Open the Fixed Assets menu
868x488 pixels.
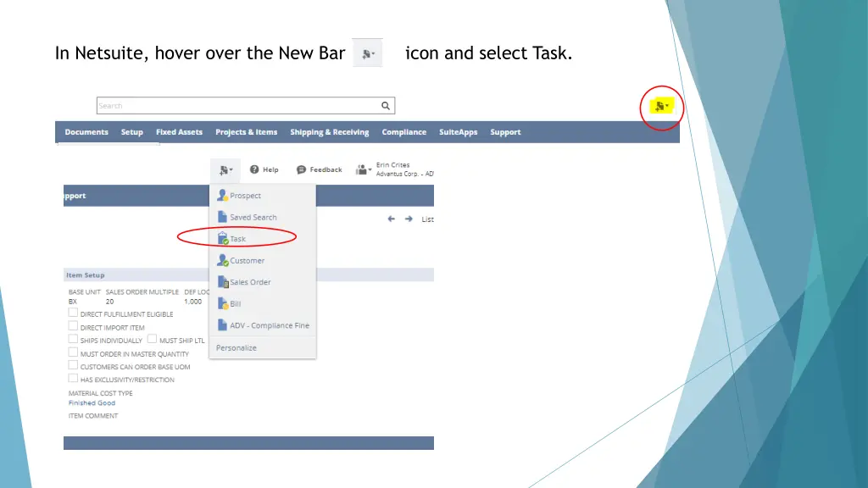[179, 132]
